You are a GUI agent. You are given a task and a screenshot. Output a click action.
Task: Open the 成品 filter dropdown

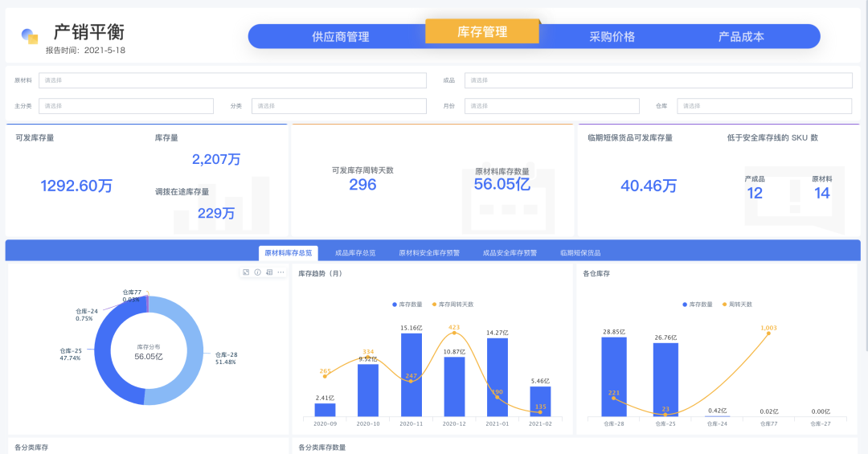coord(658,80)
